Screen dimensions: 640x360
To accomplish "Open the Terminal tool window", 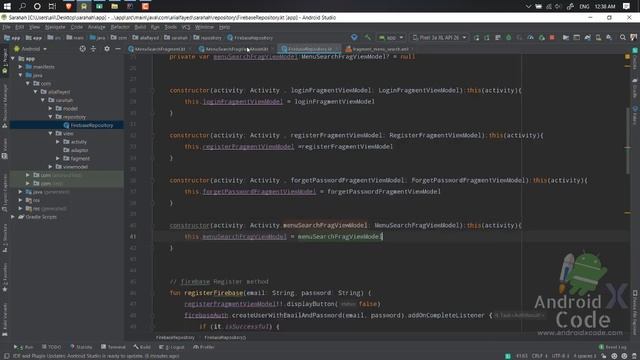I will [x=113, y=347].
